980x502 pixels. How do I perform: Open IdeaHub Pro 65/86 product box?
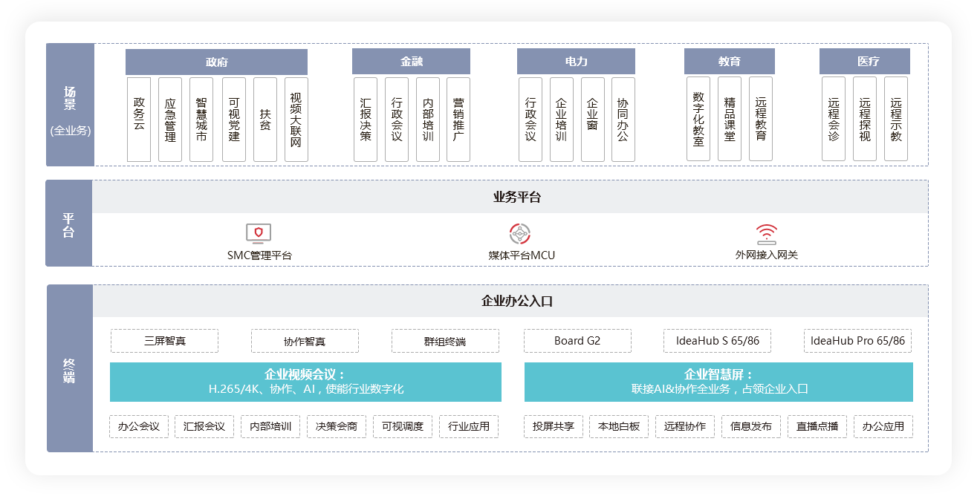pos(857,341)
